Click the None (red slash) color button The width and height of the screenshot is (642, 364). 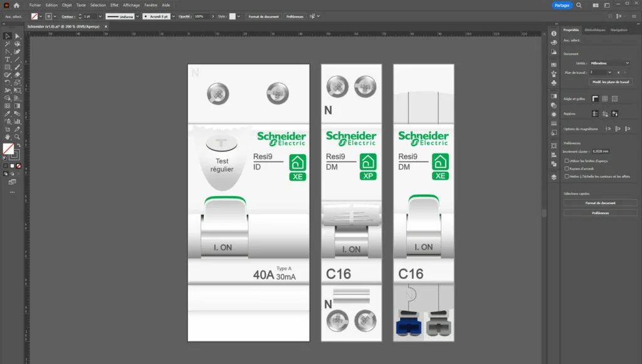click(x=18, y=165)
